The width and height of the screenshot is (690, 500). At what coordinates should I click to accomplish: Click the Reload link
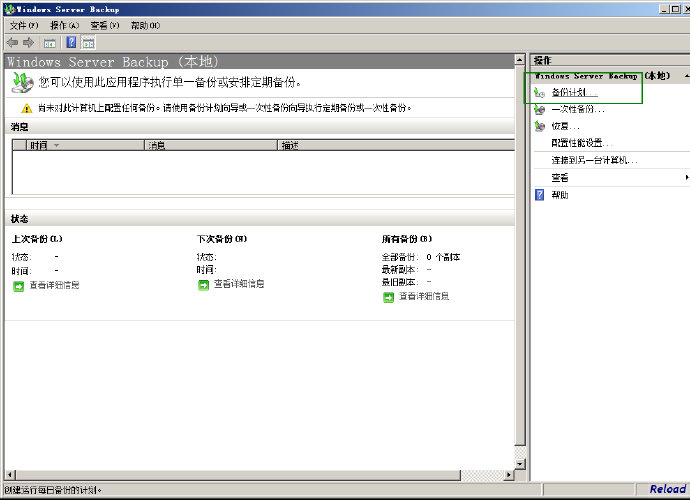pyautogui.click(x=668, y=489)
